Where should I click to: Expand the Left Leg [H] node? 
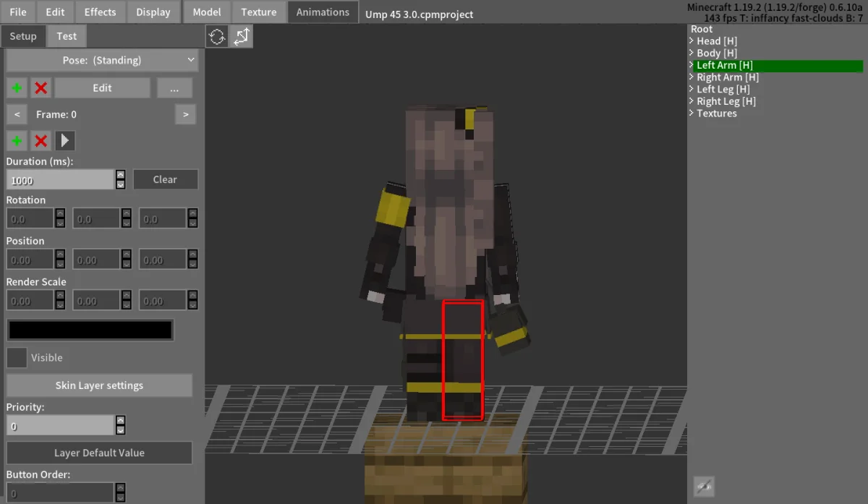[692, 89]
